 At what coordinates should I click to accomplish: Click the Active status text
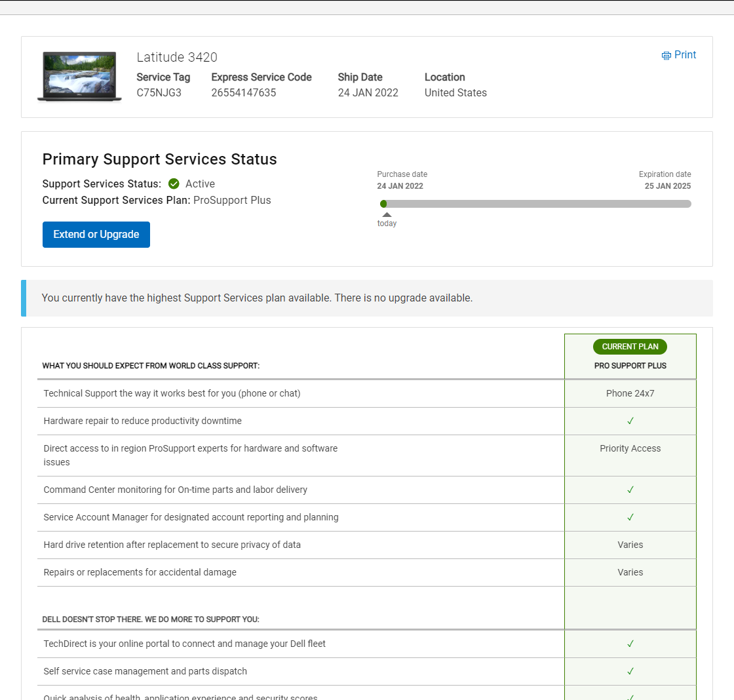point(200,184)
